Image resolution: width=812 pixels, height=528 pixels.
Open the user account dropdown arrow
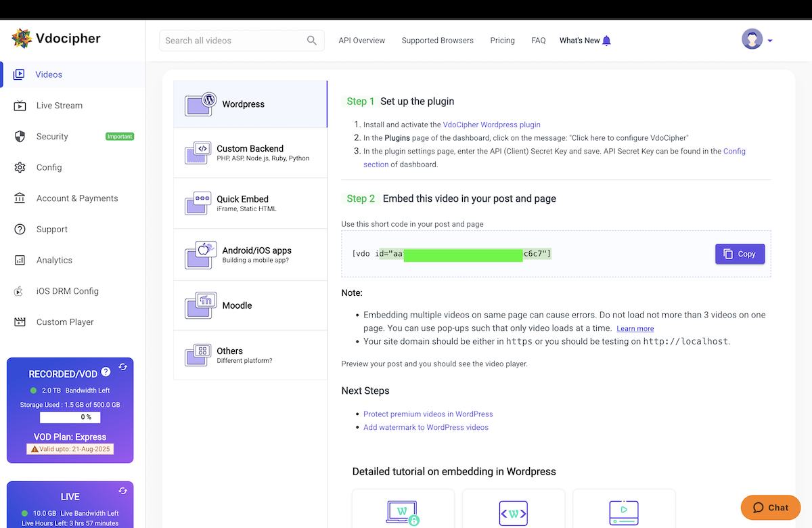pyautogui.click(x=769, y=41)
